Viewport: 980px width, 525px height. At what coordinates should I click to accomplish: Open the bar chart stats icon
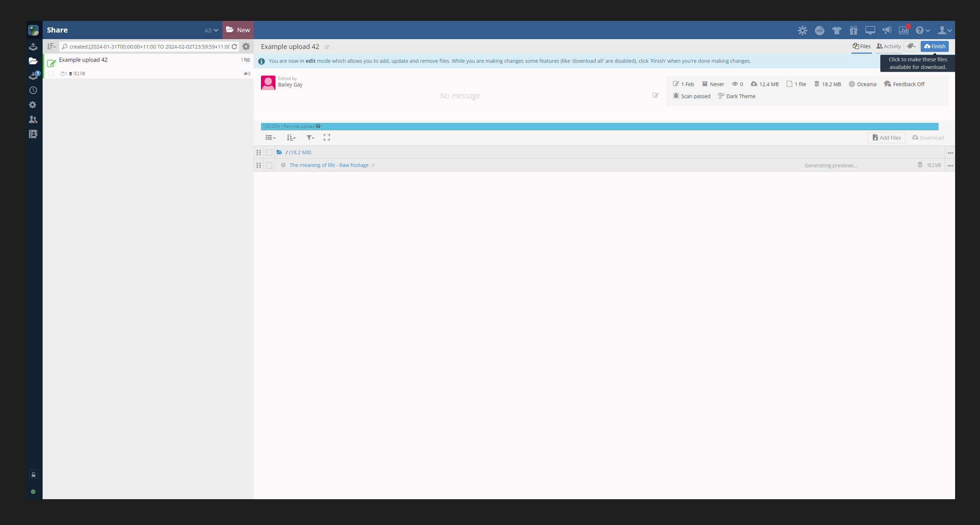(x=904, y=30)
